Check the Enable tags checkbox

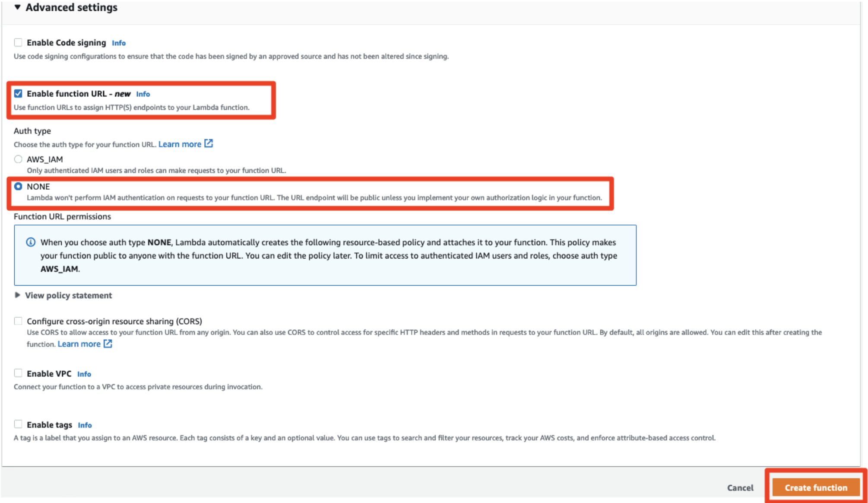pyautogui.click(x=18, y=424)
